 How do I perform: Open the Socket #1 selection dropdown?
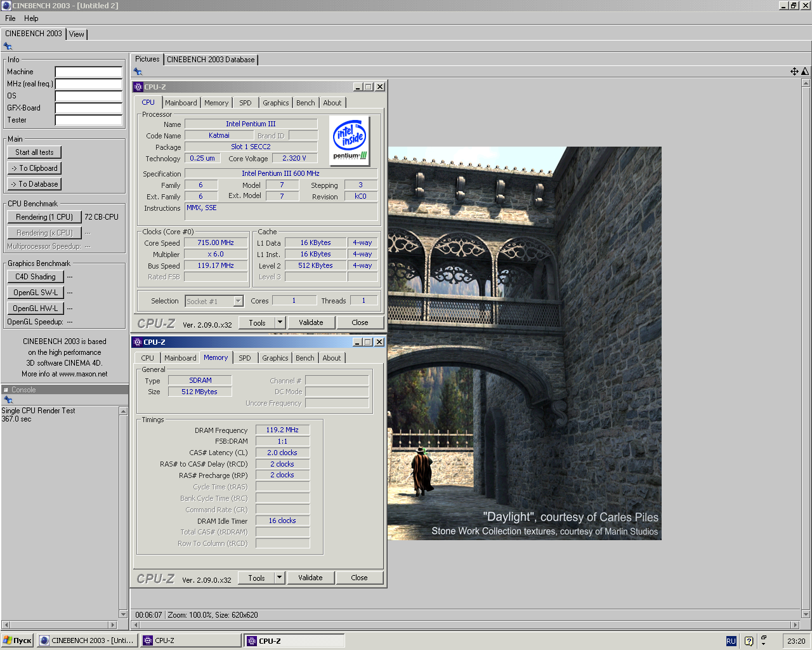pyautogui.click(x=239, y=302)
